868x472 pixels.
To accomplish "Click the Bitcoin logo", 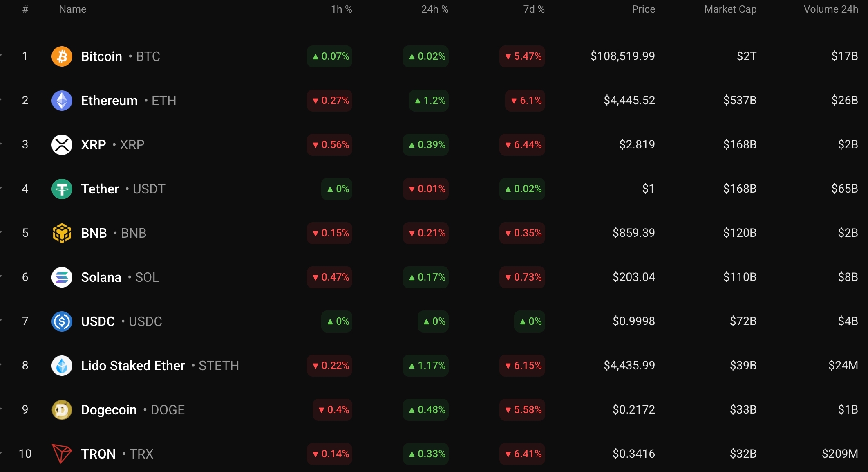I will tap(62, 56).
